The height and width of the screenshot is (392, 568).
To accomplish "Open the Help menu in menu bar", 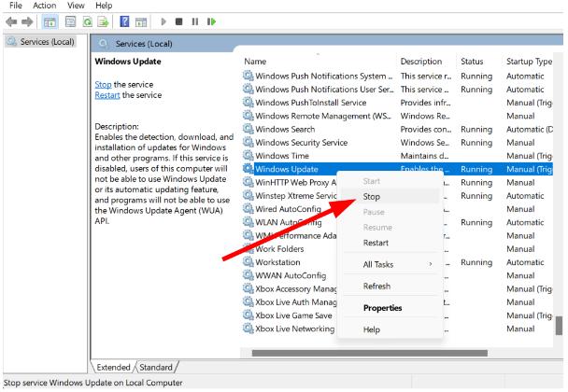I will 104,6.
